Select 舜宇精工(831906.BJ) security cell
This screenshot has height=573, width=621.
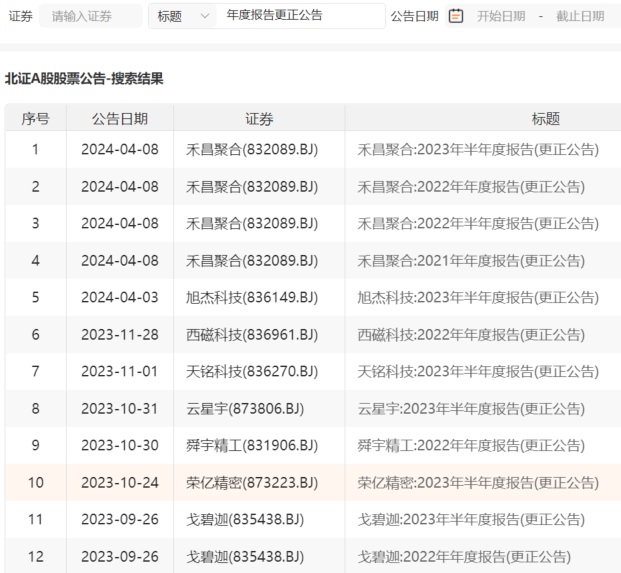[x=252, y=446]
